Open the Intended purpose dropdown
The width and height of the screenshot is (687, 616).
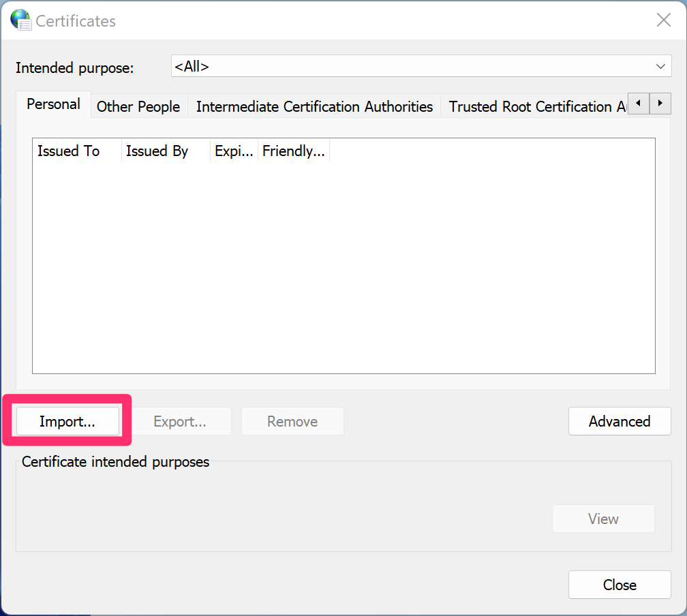tap(421, 65)
